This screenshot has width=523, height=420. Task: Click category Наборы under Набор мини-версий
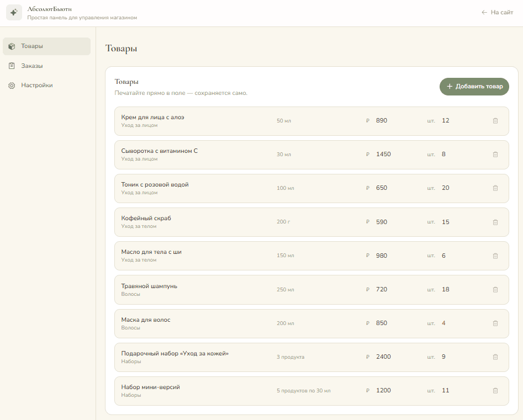click(131, 395)
